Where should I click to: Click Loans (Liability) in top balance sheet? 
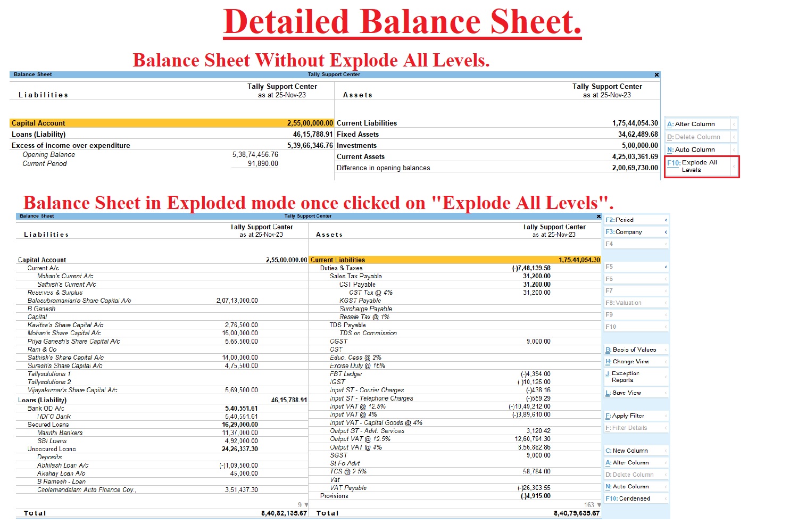click(x=39, y=134)
